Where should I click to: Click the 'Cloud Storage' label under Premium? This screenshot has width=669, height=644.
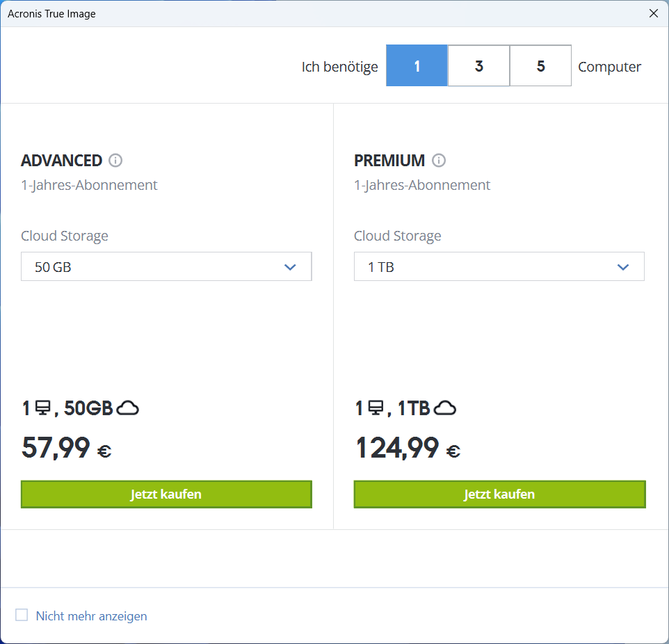pyautogui.click(x=397, y=236)
